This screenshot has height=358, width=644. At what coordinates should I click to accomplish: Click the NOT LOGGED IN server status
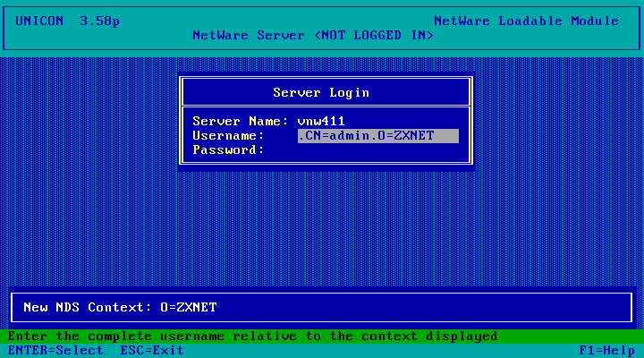tap(373, 36)
